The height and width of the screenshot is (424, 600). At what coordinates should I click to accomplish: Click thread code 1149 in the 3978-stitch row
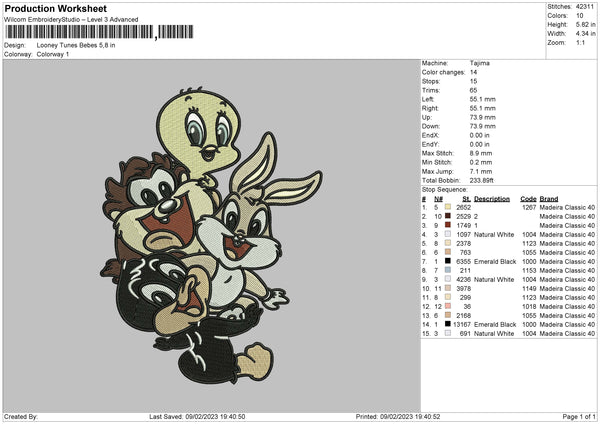(529, 289)
